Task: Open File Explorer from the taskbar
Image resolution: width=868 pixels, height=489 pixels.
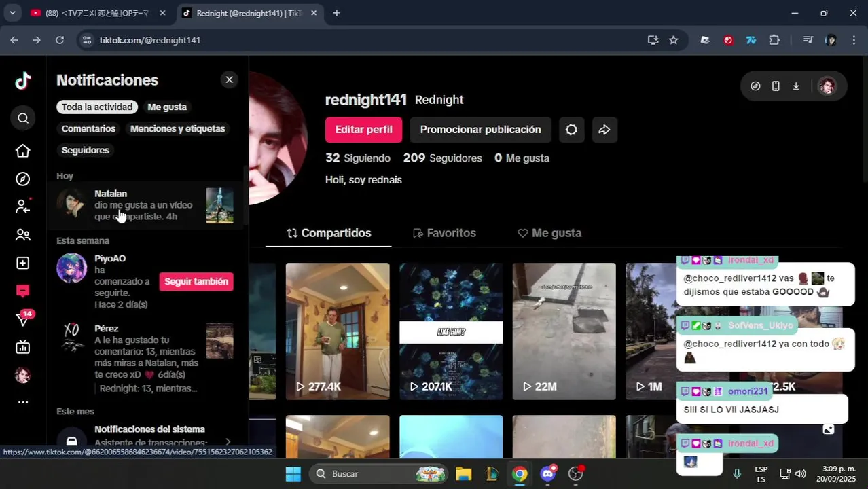Action: [463, 474]
